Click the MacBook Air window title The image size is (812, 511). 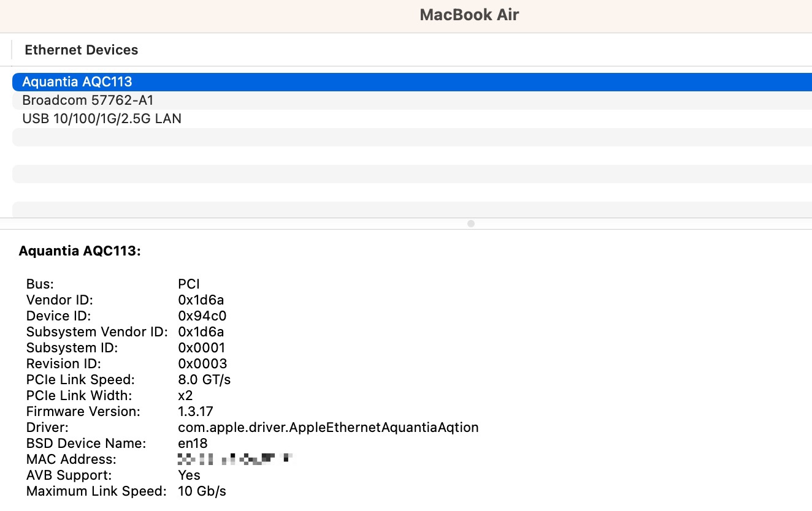(469, 15)
